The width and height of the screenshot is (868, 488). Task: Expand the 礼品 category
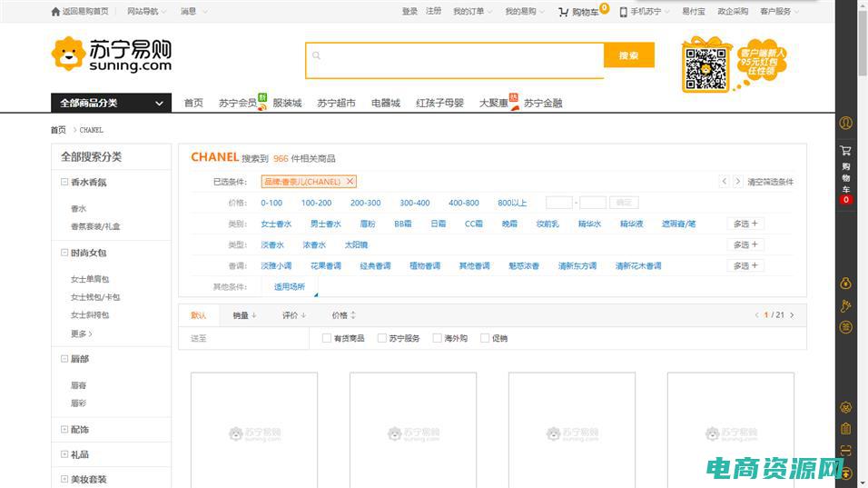pos(64,454)
